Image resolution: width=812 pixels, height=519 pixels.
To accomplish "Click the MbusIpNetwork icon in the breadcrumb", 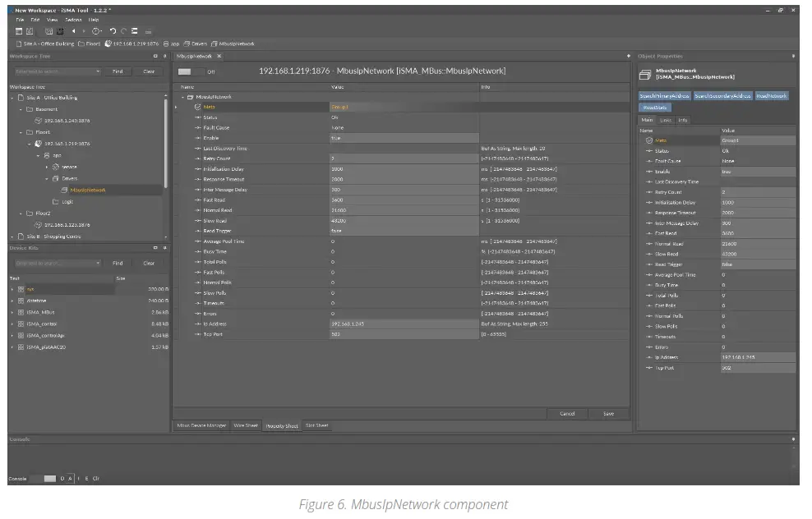I will coord(214,44).
